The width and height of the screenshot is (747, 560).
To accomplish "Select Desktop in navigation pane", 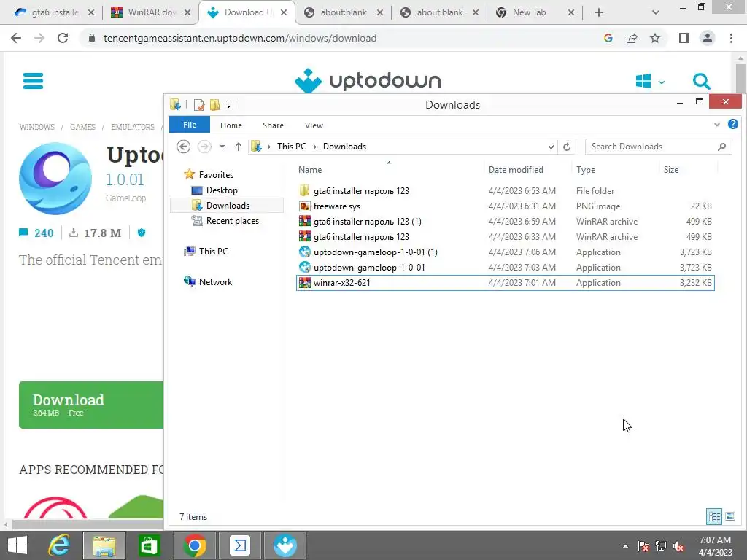I will (x=222, y=190).
